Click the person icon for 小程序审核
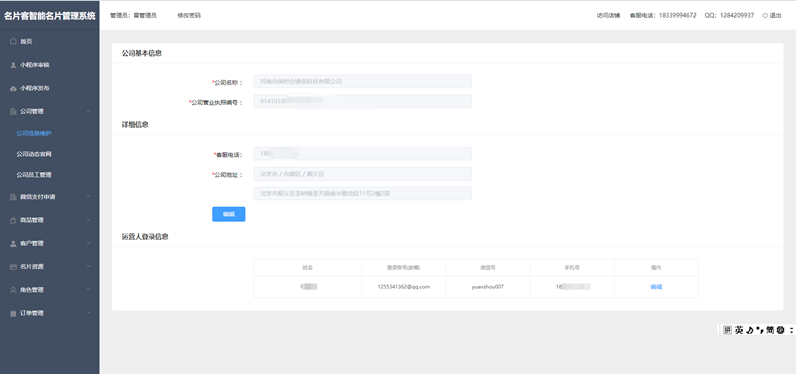 [13, 65]
